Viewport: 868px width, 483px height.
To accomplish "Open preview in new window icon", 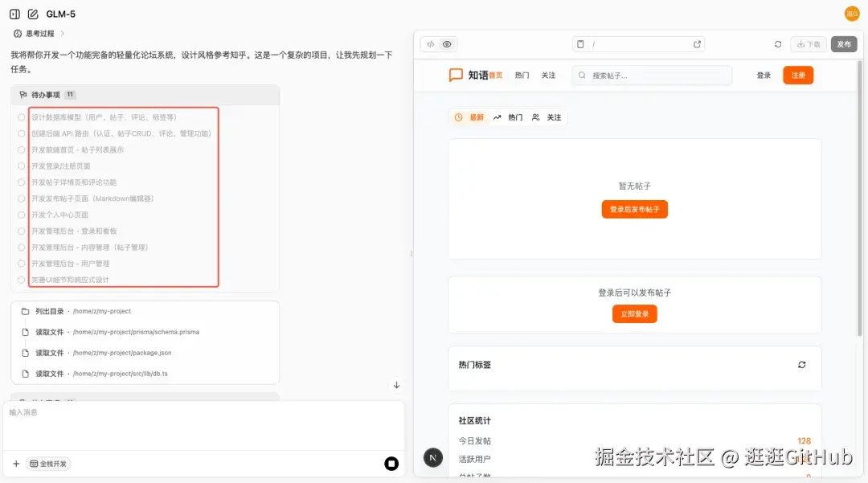I will click(697, 44).
